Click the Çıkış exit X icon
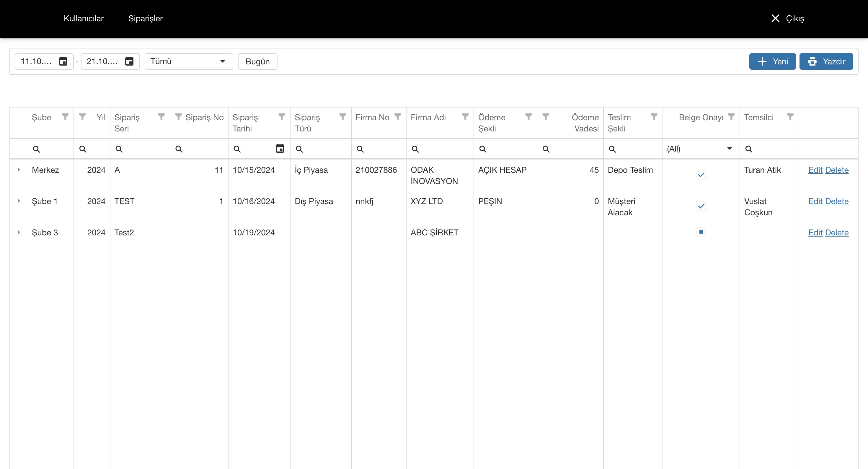Screen dimensions: 868x469 coord(775,19)
